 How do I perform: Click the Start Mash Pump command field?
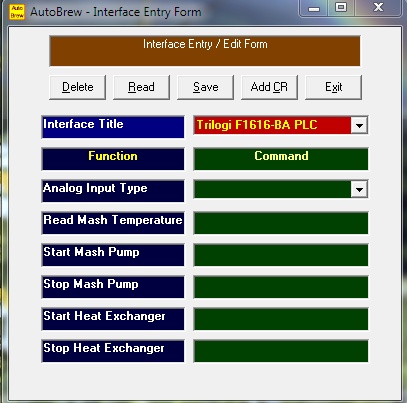pos(281,255)
